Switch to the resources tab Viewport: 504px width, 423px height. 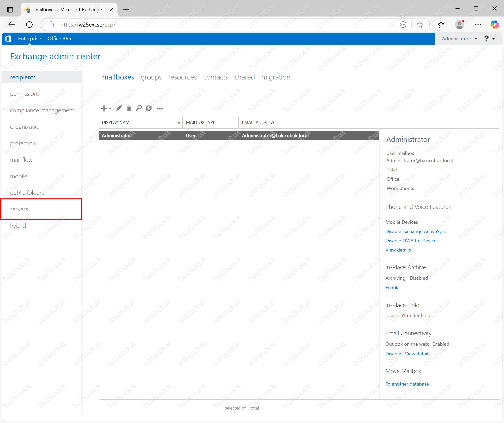182,77
